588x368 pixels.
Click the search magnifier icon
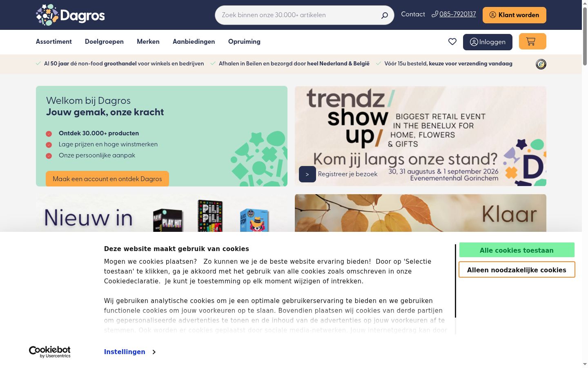[384, 15]
